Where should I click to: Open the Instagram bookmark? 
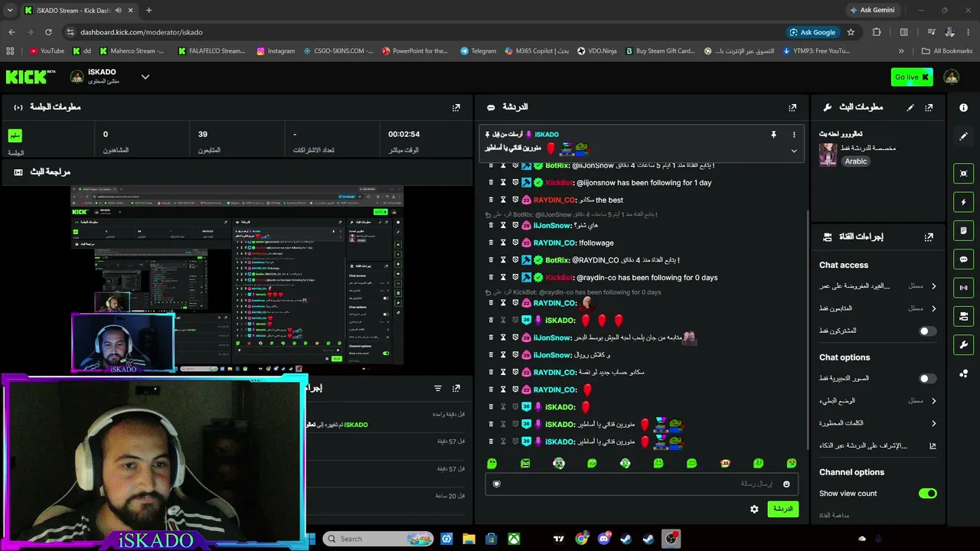(x=276, y=51)
